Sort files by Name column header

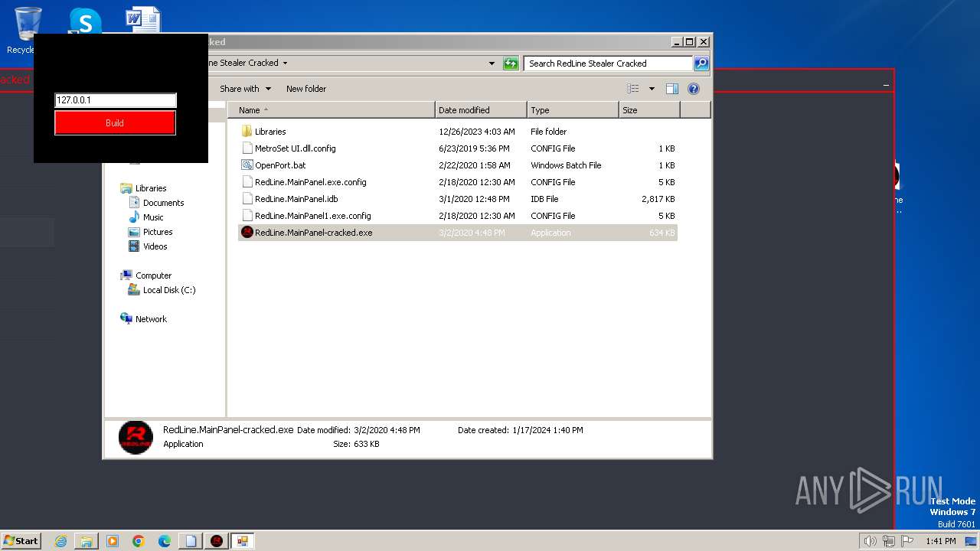[332, 110]
